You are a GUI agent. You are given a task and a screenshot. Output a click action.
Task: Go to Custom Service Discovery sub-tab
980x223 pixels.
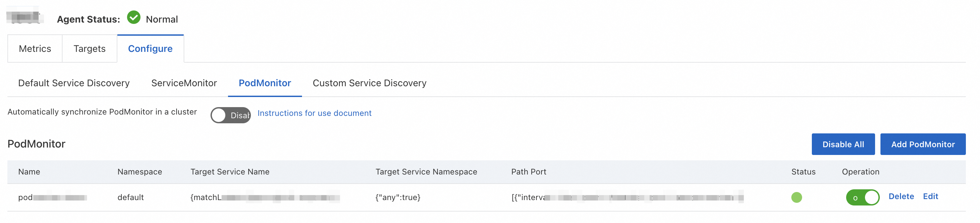369,83
